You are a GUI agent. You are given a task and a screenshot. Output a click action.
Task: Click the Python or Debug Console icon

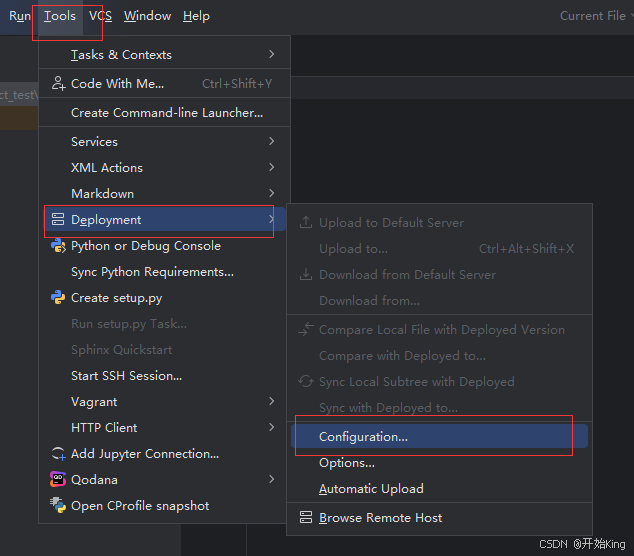pos(58,245)
